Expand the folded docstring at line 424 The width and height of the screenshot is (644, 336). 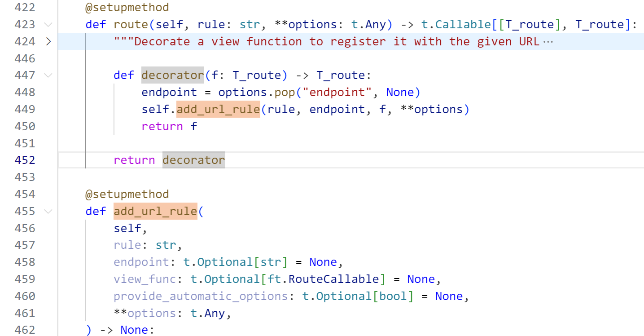(48, 42)
